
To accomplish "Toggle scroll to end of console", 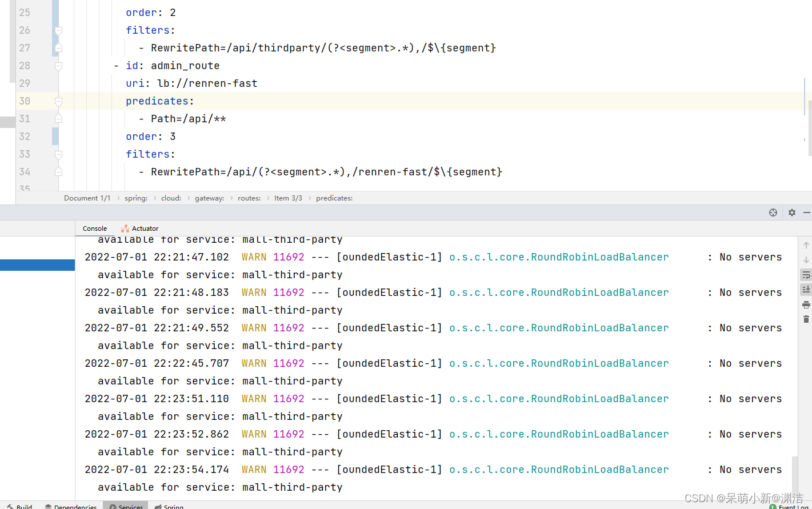I will 806,290.
